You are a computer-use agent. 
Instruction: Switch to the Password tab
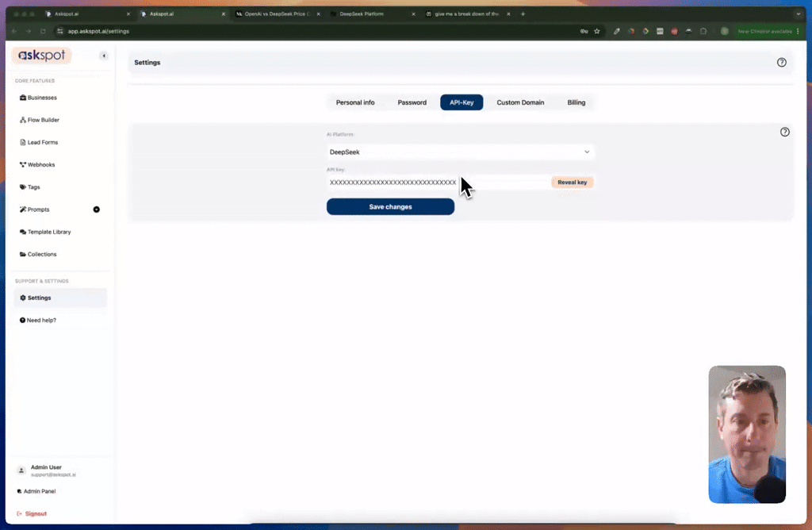tap(412, 102)
